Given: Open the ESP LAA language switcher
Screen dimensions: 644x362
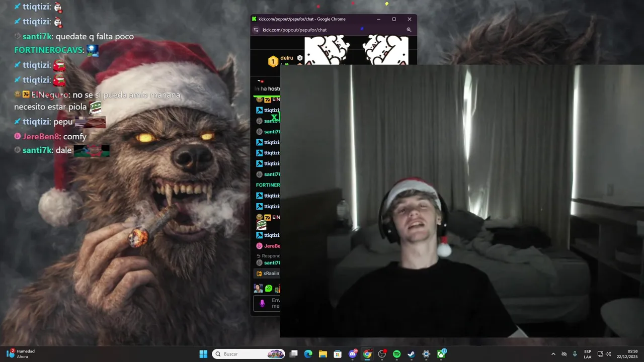Looking at the screenshot, I should [x=588, y=354].
